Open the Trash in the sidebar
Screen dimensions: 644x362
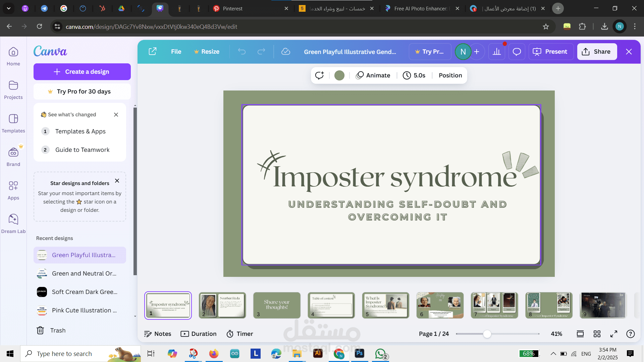pyautogui.click(x=51, y=330)
